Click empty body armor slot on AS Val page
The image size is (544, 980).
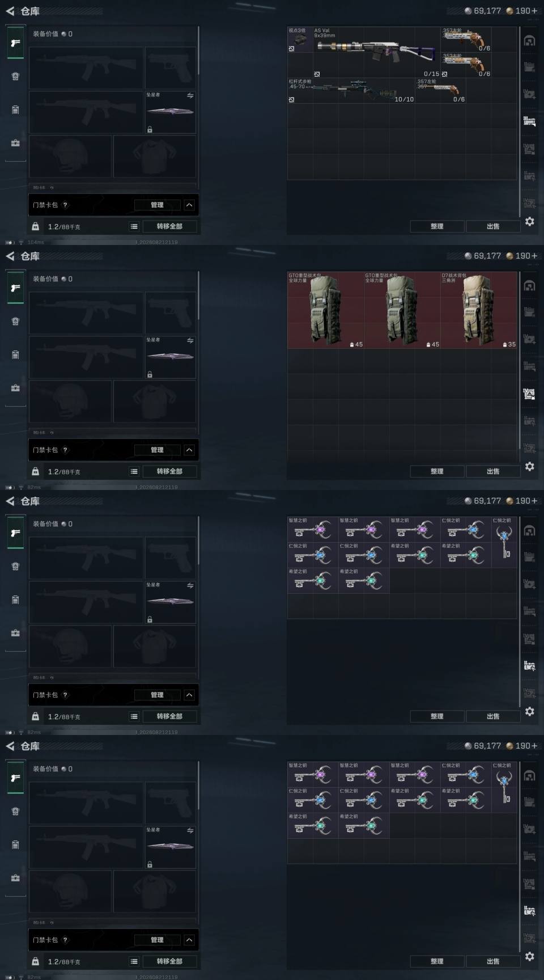155,157
